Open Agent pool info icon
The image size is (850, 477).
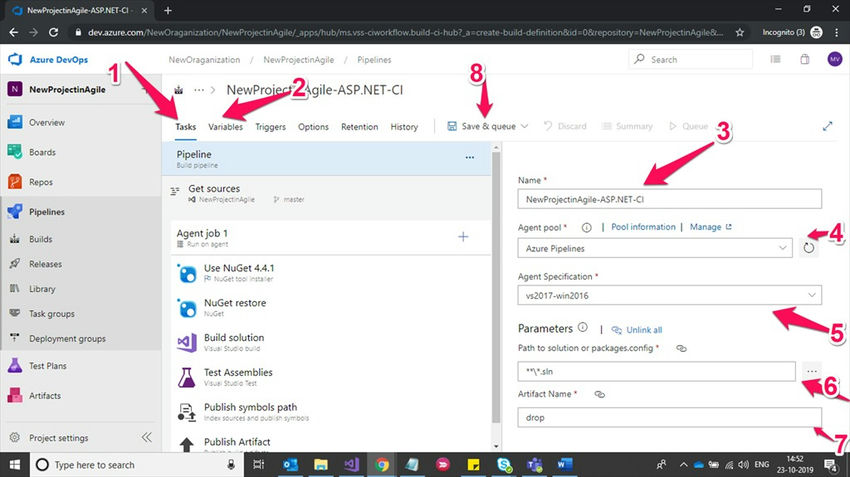point(586,228)
